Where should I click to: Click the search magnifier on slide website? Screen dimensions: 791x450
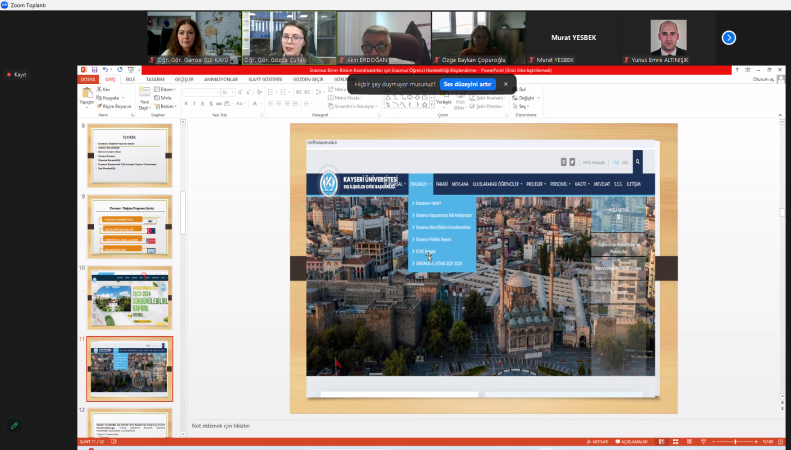click(638, 162)
